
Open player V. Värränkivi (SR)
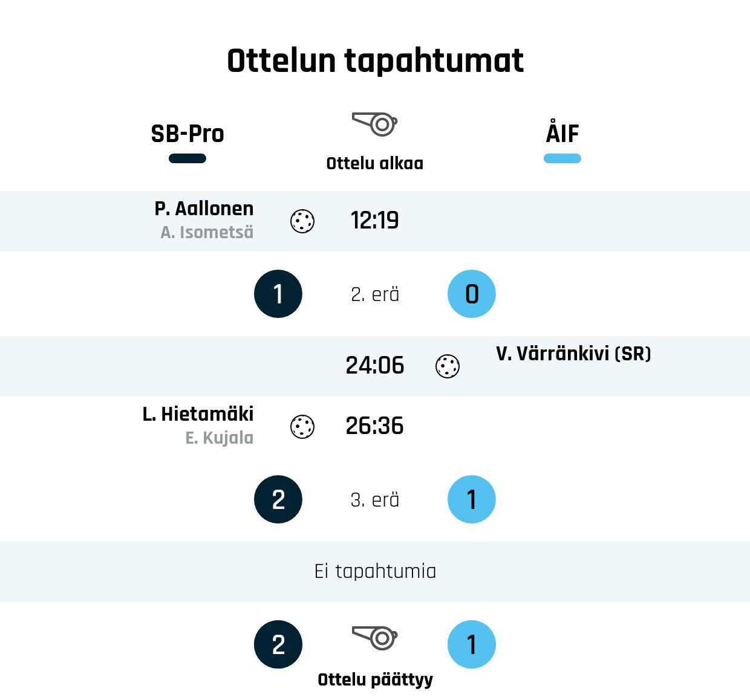click(573, 354)
